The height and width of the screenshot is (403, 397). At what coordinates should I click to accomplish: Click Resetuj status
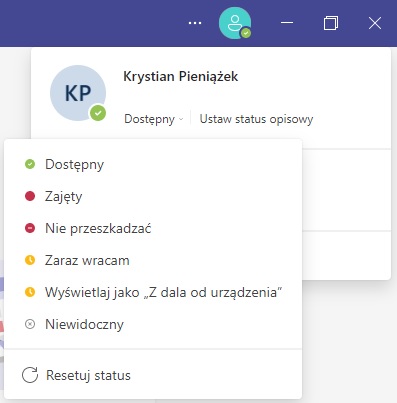coord(153,375)
